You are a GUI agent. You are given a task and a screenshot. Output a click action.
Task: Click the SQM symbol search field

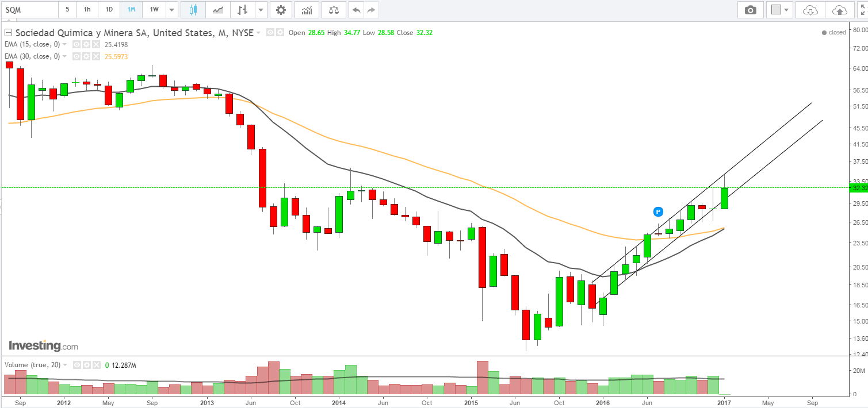[x=29, y=10]
